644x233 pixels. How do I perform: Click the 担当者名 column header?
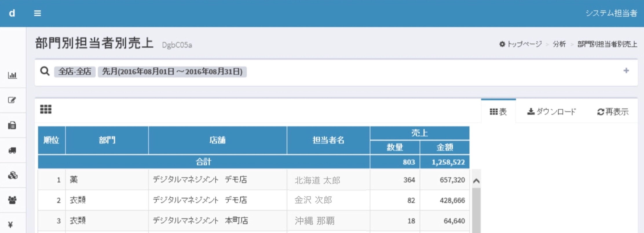click(x=328, y=140)
